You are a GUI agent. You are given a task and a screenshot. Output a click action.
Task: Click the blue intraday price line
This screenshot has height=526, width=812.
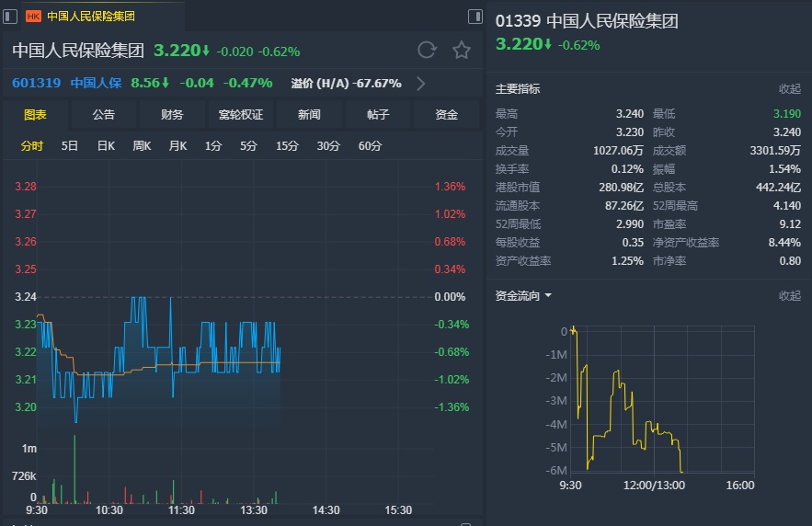[x=158, y=360]
